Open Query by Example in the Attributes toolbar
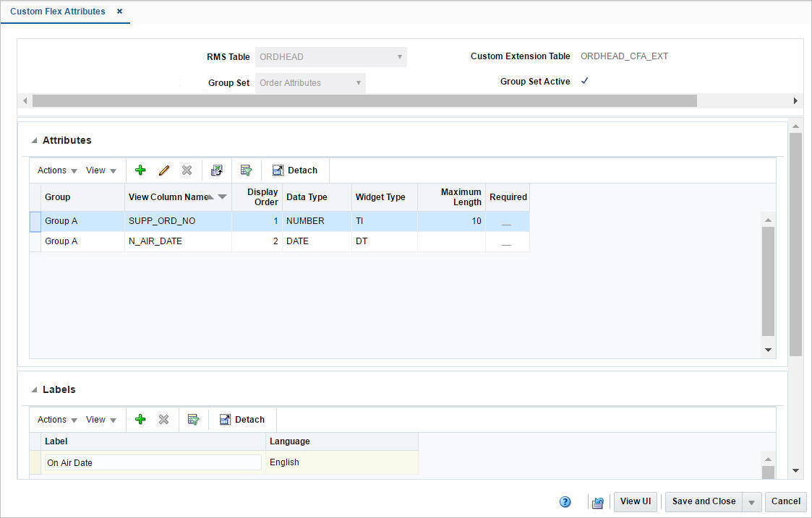 tap(247, 170)
